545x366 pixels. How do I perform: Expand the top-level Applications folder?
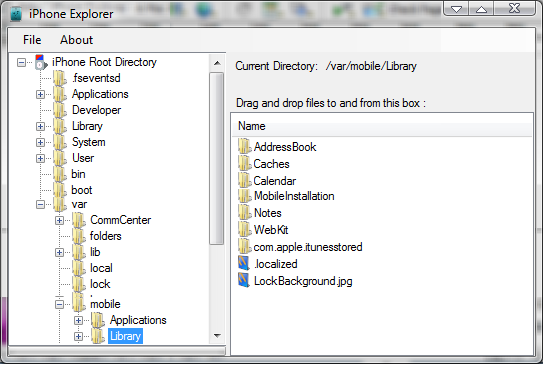[x=40, y=95]
